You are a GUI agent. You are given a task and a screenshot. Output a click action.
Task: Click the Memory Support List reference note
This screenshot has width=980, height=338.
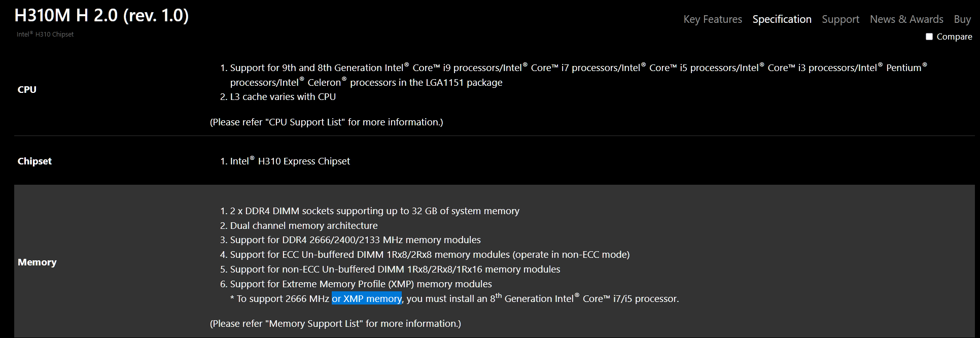tap(335, 323)
